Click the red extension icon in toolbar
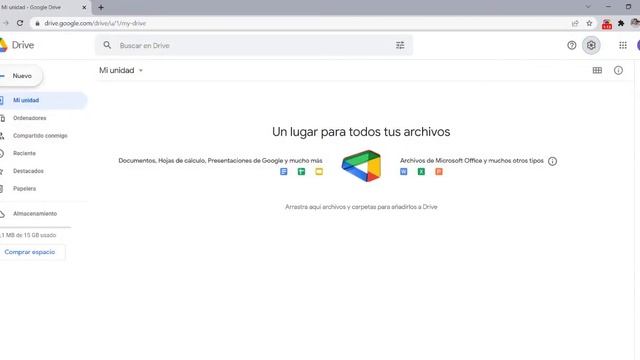The width and height of the screenshot is (640, 360). tap(607, 24)
